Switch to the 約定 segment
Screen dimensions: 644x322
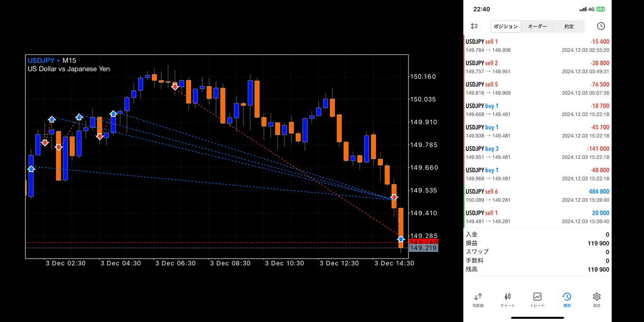click(569, 26)
